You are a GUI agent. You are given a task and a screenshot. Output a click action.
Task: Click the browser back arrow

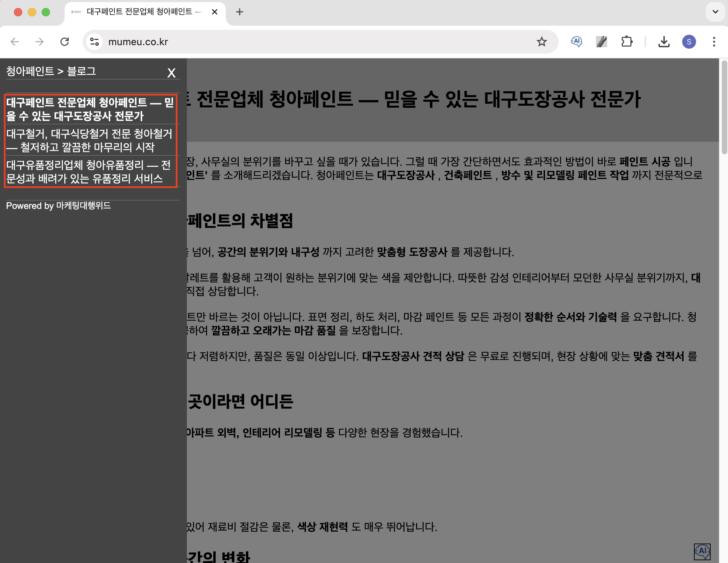click(x=15, y=42)
